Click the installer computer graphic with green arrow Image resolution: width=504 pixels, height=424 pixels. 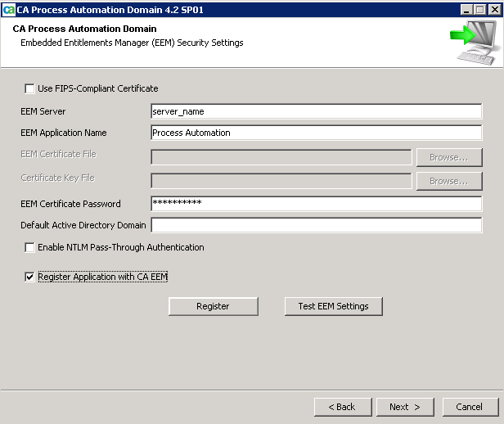coord(474,43)
